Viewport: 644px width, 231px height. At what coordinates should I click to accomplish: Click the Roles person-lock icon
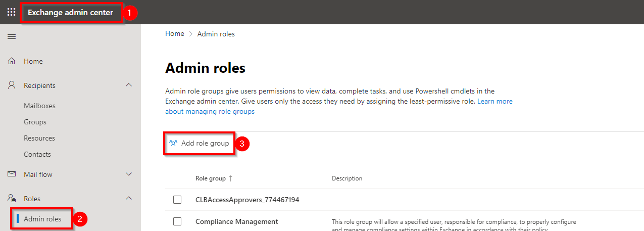click(12, 199)
